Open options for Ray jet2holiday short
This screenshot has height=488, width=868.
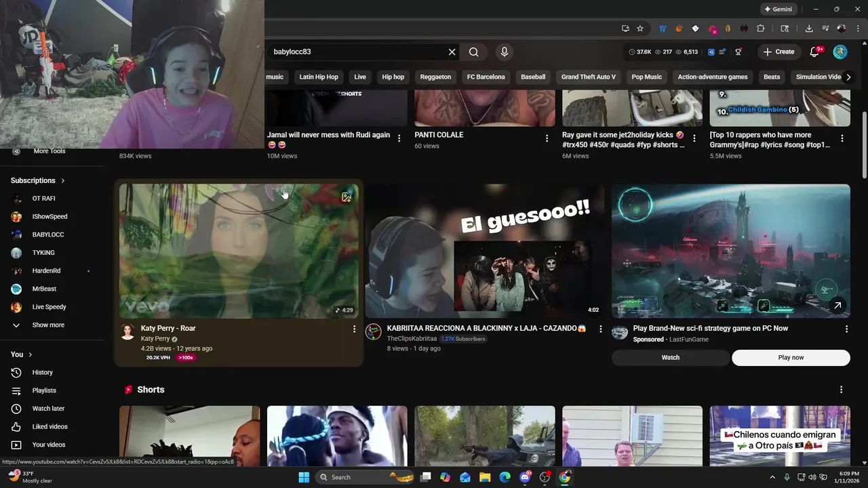pyautogui.click(x=694, y=138)
